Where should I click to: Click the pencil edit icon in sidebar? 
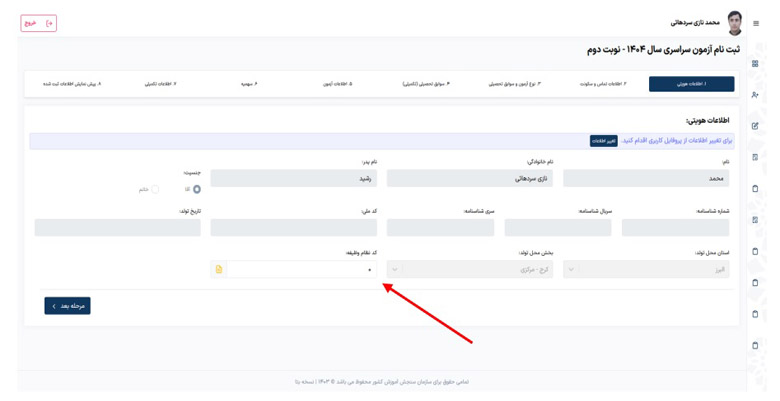pos(755,126)
